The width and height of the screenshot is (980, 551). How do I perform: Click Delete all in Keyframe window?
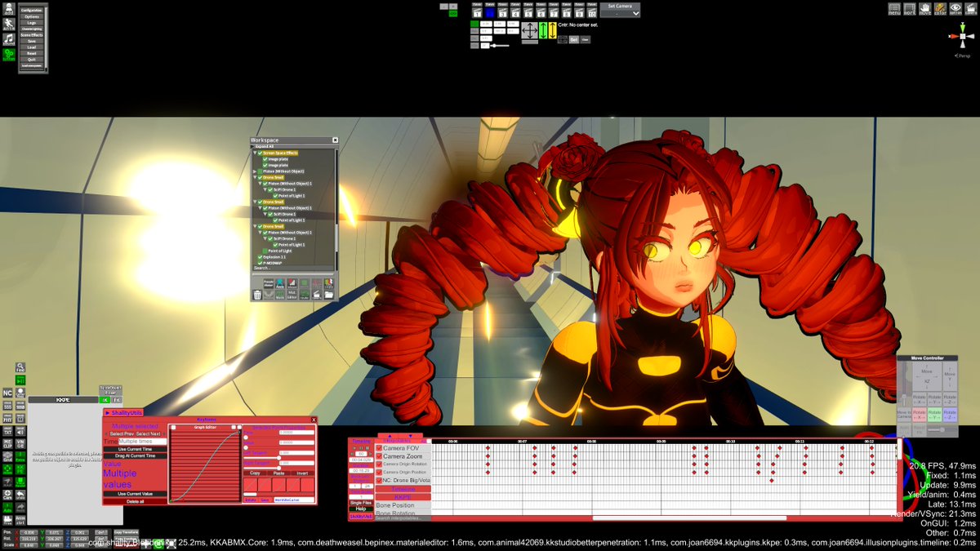pos(135,501)
